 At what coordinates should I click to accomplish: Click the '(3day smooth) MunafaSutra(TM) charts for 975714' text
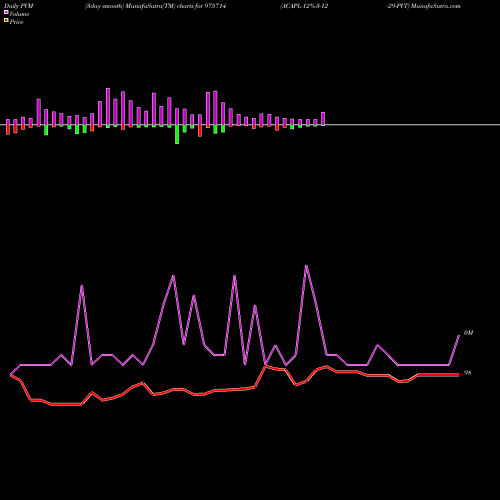[x=155, y=6]
